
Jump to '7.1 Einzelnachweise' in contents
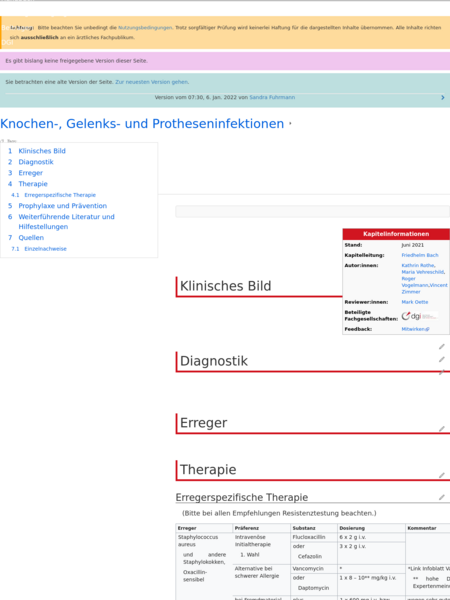[39, 249]
